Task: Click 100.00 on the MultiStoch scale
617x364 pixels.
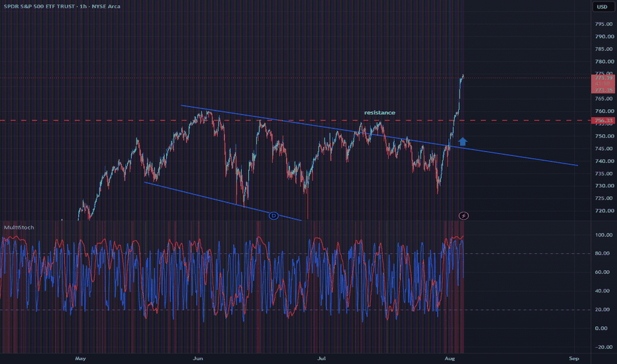Action: (604, 235)
